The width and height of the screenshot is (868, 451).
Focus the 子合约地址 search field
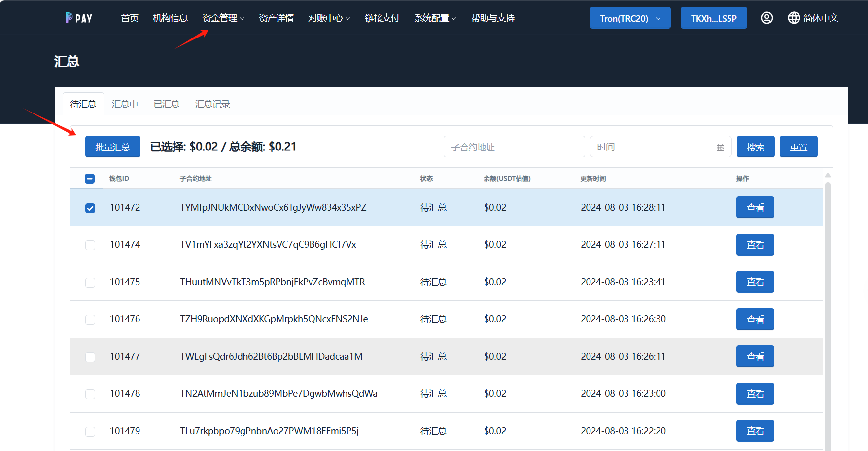514,147
